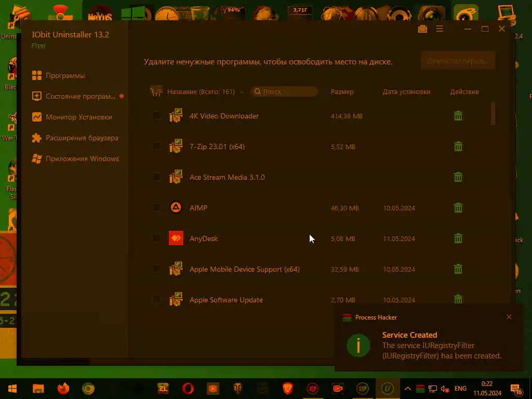Show hidden system tray icons
This screenshot has width=532, height=399.
408,389
